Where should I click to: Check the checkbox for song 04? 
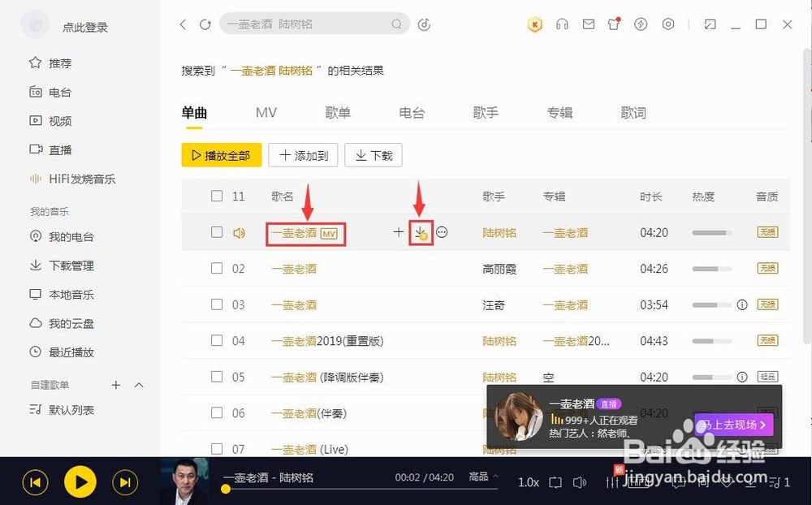[x=217, y=340]
